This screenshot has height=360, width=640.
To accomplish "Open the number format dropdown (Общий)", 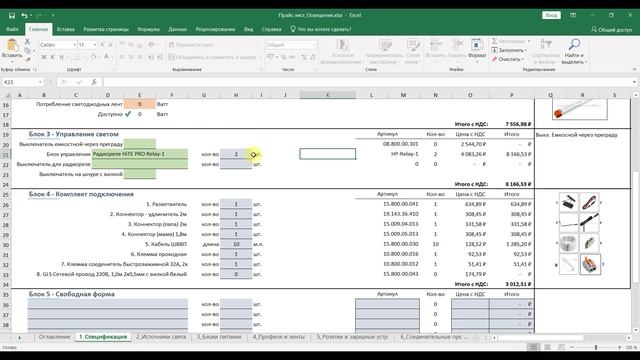I will tap(314, 44).
